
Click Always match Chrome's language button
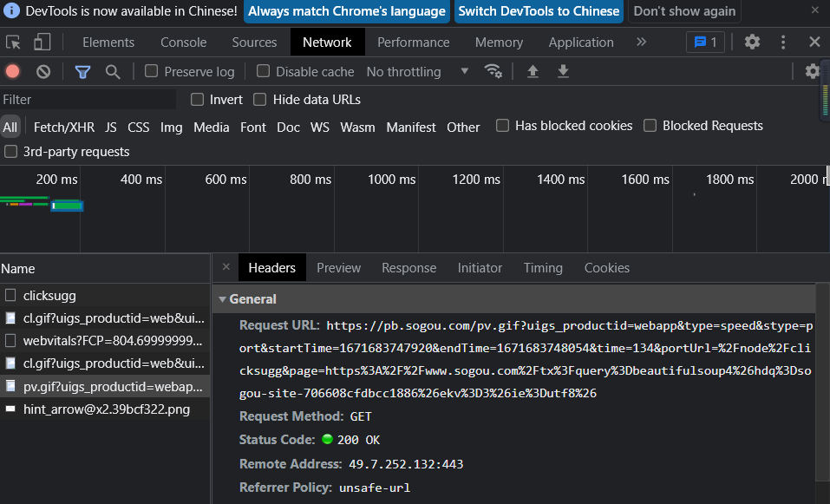(x=347, y=11)
